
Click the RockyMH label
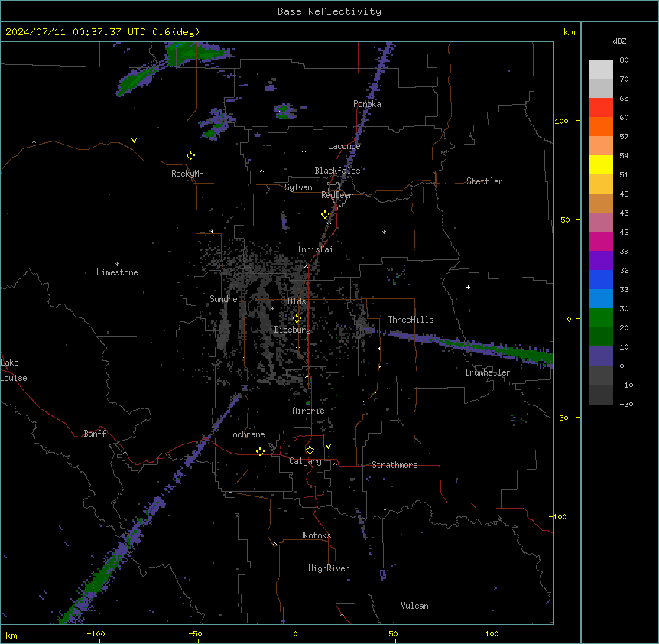point(187,174)
